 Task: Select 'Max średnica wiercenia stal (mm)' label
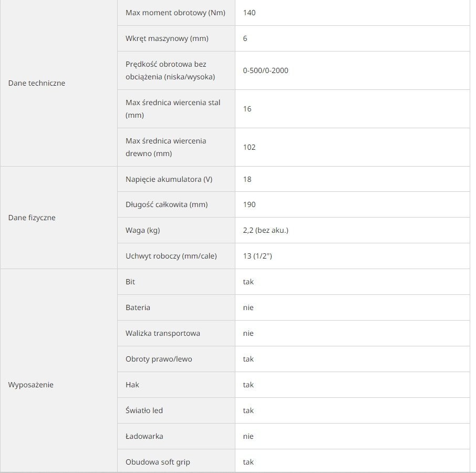[x=173, y=109]
